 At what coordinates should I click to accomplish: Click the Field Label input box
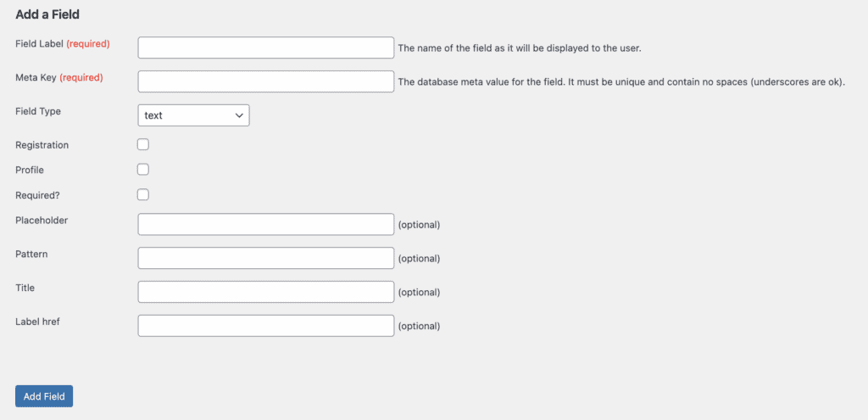click(x=265, y=48)
